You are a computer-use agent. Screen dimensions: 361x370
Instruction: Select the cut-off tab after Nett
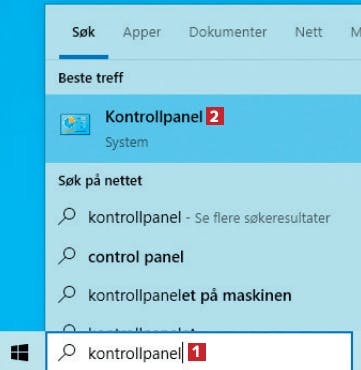[355, 32]
